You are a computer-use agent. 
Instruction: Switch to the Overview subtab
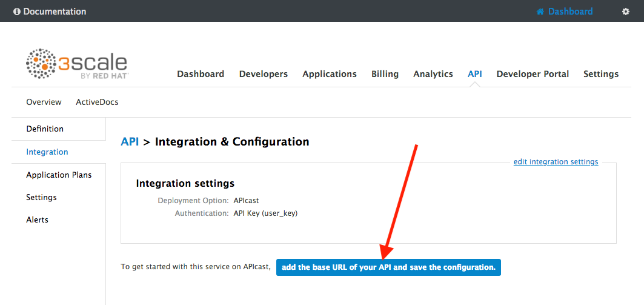[x=44, y=102]
